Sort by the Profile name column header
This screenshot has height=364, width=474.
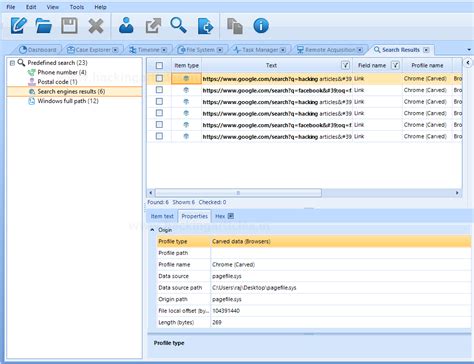[427, 66]
